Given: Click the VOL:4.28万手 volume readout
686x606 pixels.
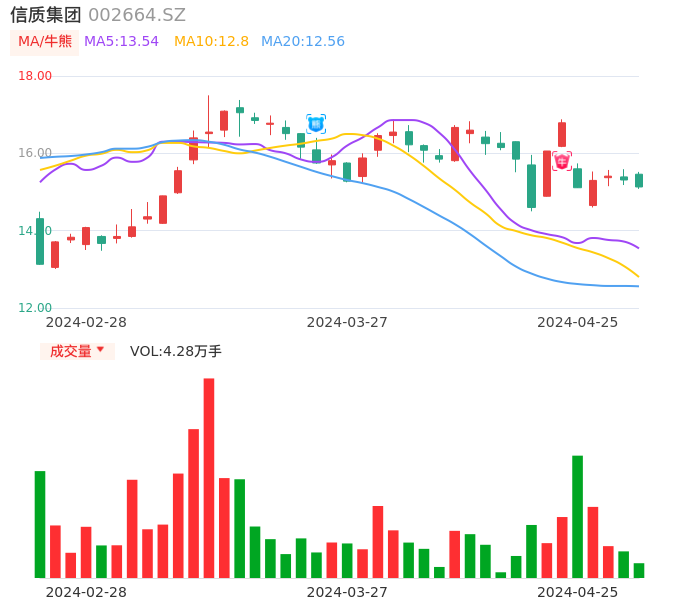Looking at the screenshot, I should click(x=176, y=351).
